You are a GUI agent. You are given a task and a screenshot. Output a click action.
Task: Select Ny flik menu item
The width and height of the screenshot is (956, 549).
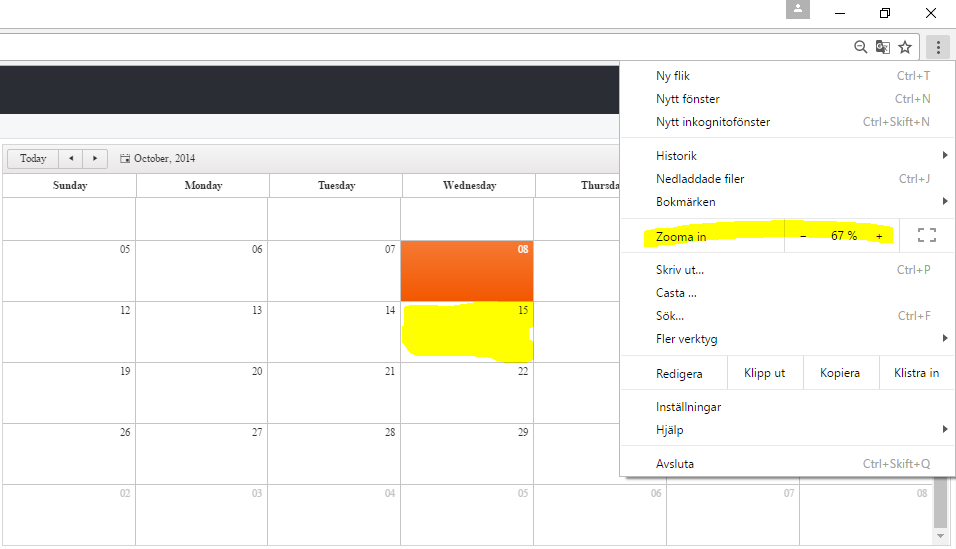click(x=787, y=76)
